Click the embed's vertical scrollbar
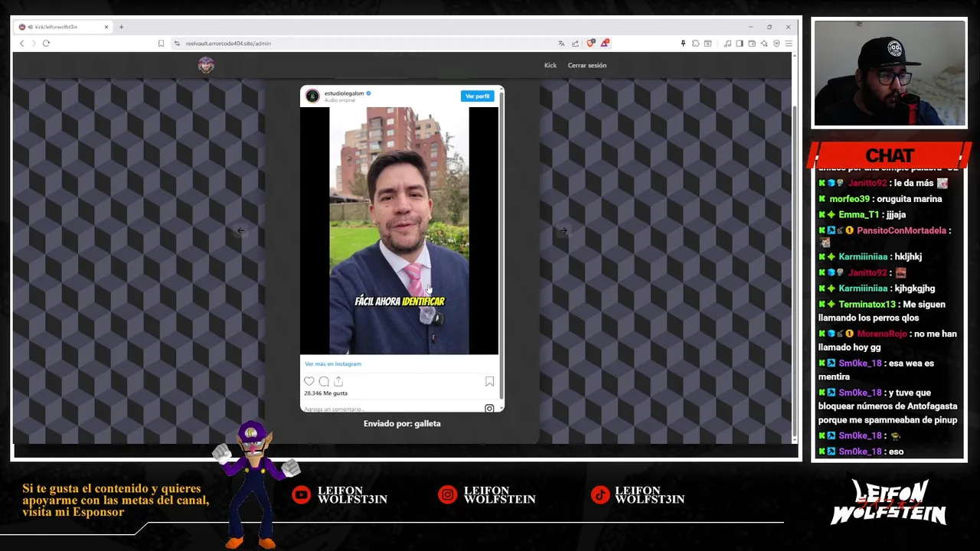This screenshot has height=551, width=980. click(x=501, y=245)
